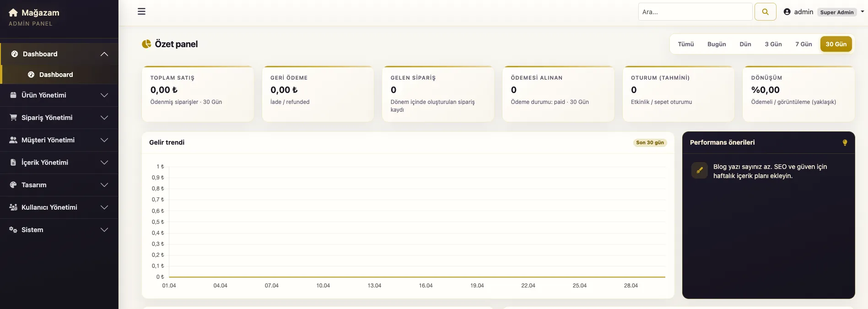Open the admin account dropdown caret
868x309 pixels.
pyautogui.click(x=863, y=12)
